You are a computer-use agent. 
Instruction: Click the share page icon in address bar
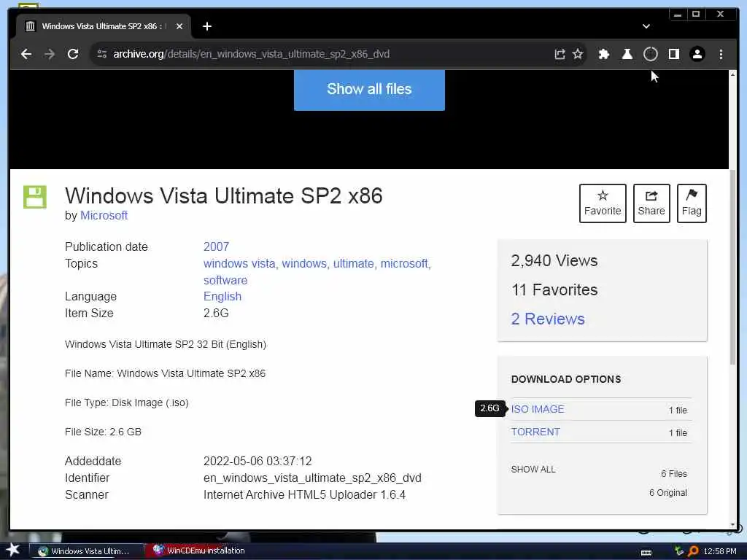560,54
